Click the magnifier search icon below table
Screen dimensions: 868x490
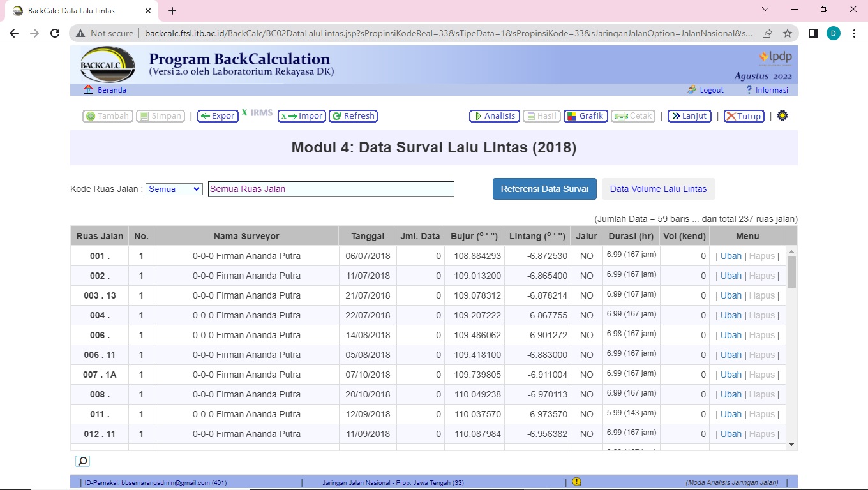click(82, 461)
